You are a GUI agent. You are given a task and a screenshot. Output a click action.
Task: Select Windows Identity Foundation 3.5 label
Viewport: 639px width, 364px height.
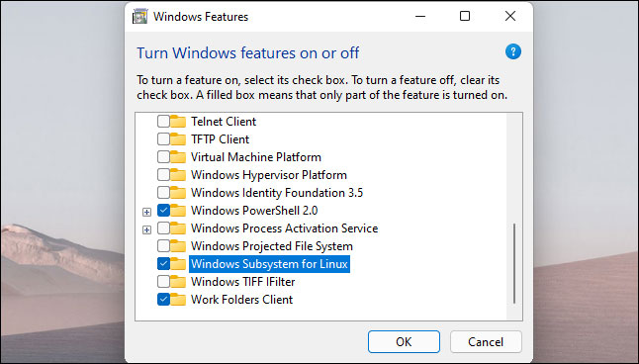tap(277, 193)
